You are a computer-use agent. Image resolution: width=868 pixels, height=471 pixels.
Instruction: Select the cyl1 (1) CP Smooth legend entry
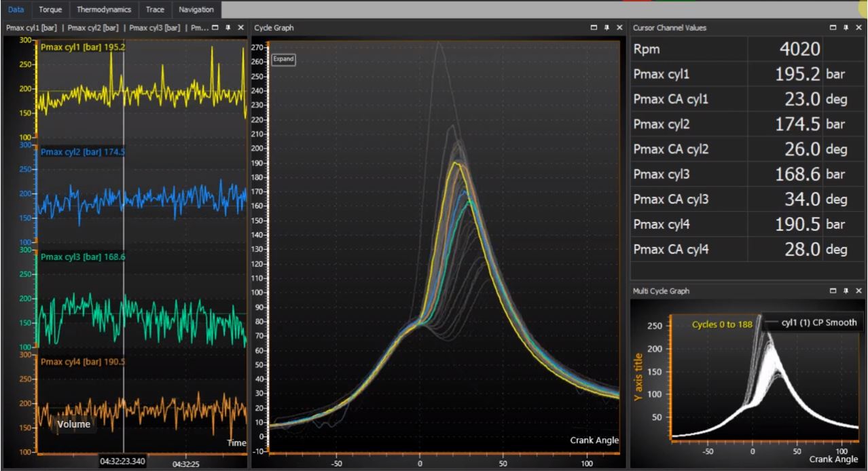[814, 323]
